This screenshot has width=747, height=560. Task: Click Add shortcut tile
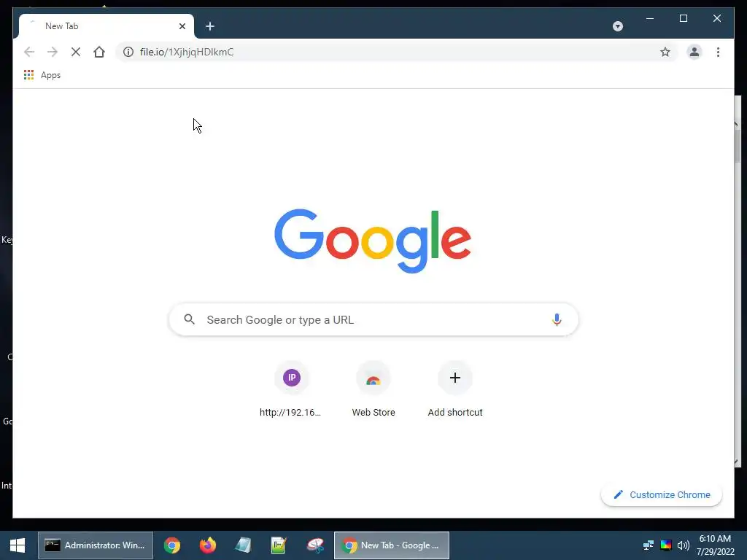click(x=455, y=389)
